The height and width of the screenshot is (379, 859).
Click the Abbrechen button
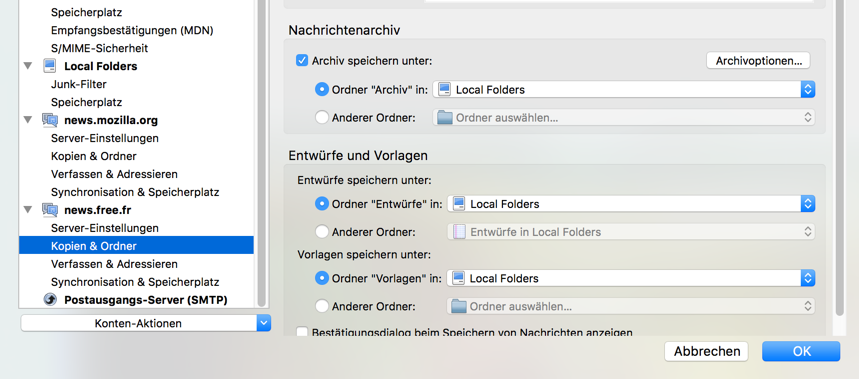click(x=707, y=351)
